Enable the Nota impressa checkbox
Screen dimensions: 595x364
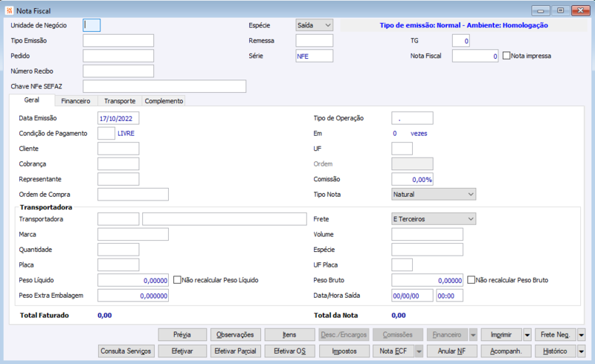tap(506, 56)
